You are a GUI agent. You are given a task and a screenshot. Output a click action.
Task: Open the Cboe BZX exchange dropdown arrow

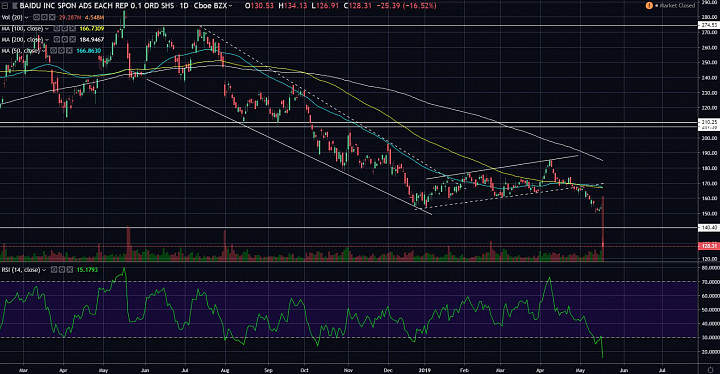(231, 6)
